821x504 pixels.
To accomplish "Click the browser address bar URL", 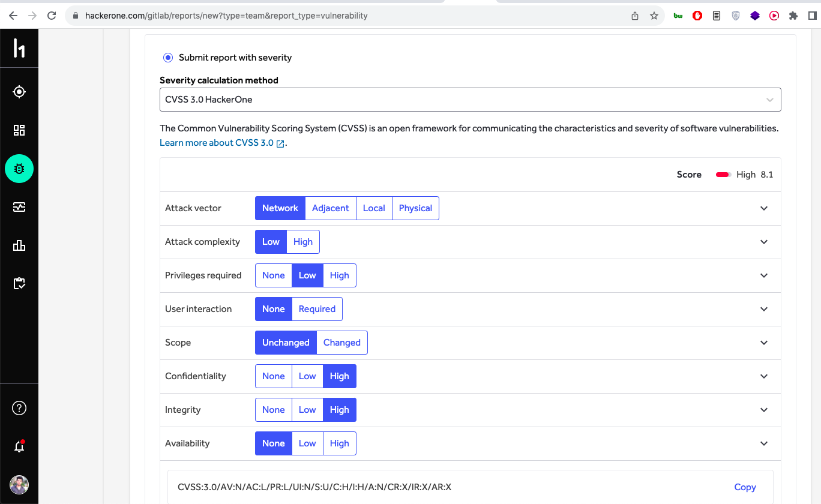I will click(226, 16).
